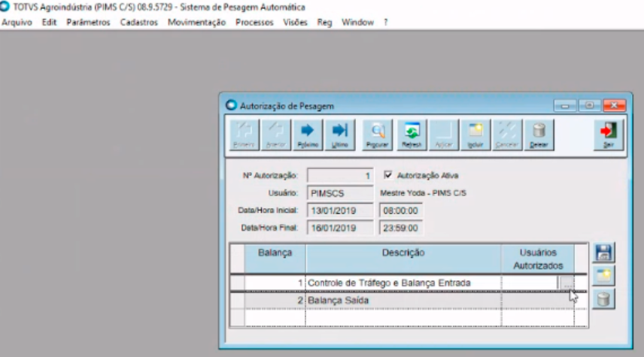The height and width of the screenshot is (357, 644).
Task: Add a new authorization with Incluir
Action: coord(475,135)
